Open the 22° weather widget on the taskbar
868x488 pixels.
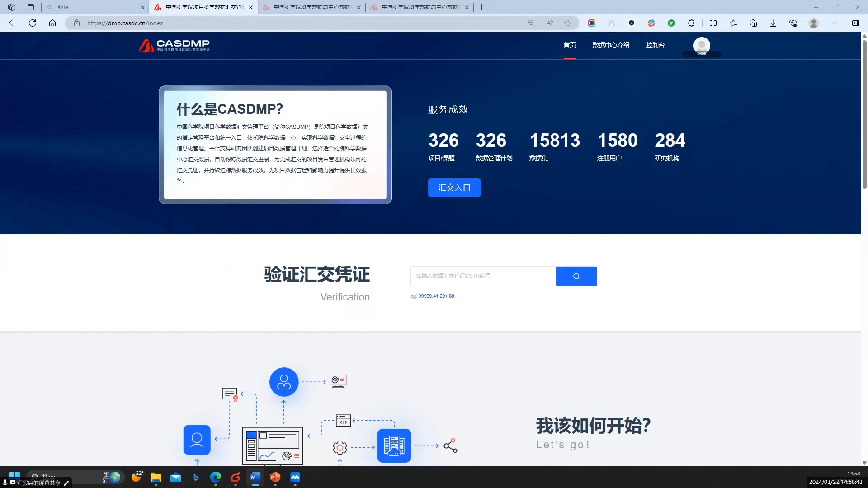(x=137, y=476)
